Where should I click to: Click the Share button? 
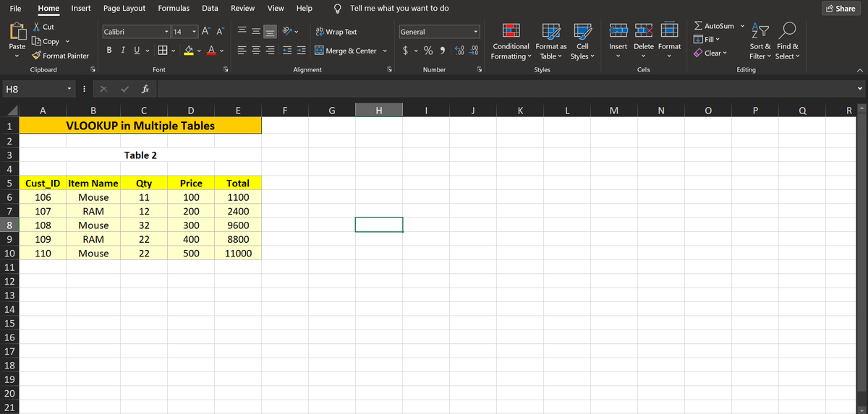[x=842, y=8]
